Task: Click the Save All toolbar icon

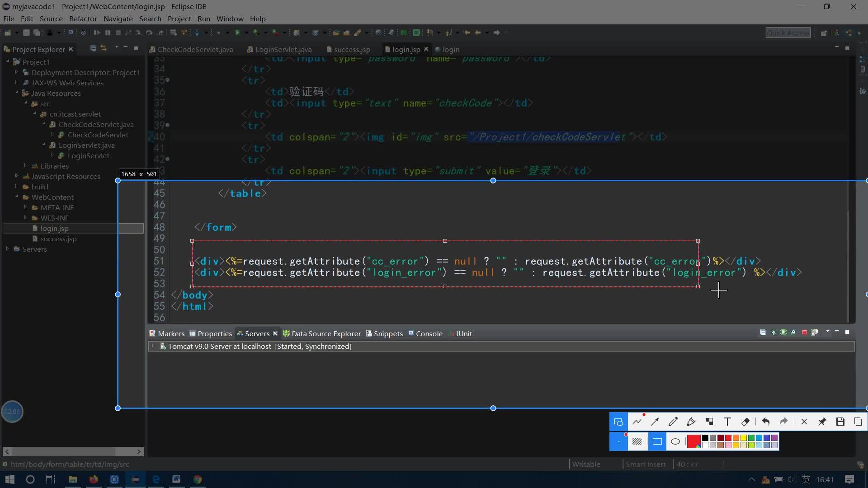Action: tap(37, 33)
